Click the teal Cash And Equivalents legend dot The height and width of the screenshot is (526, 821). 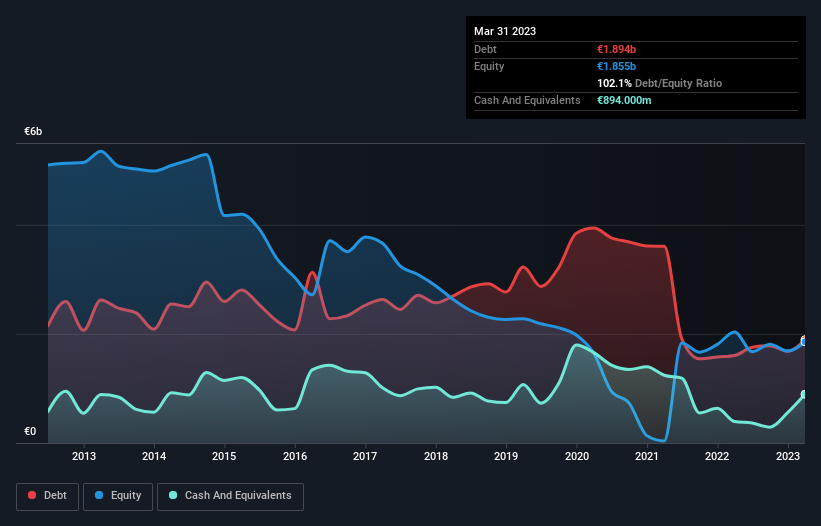tap(173, 495)
